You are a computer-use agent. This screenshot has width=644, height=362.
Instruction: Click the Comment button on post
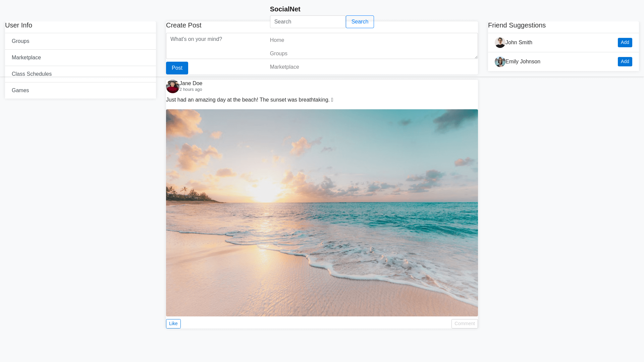tap(464, 324)
